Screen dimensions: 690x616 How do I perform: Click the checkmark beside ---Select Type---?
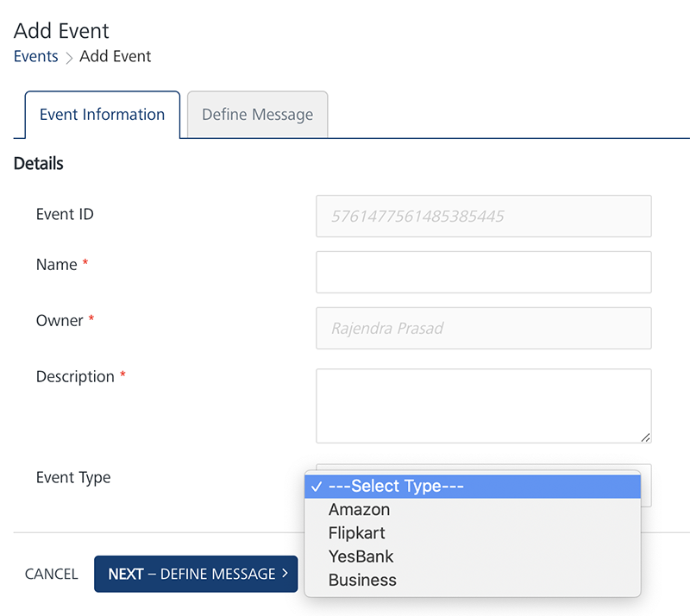click(x=317, y=487)
